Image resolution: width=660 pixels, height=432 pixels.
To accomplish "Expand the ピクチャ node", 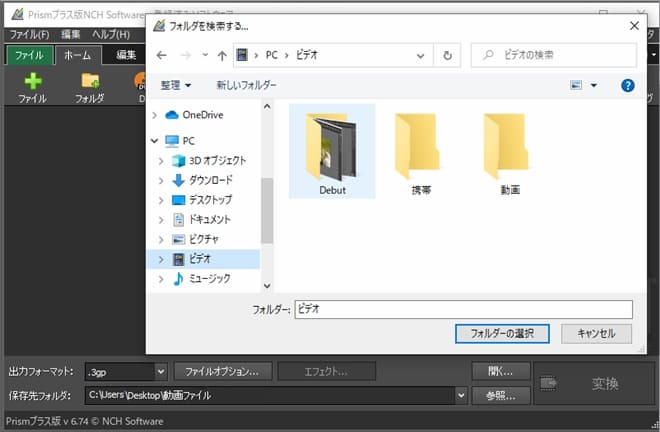I will 161,239.
